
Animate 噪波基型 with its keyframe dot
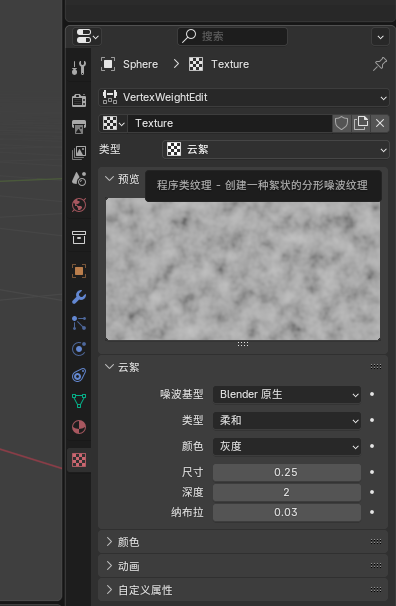[x=372, y=394]
